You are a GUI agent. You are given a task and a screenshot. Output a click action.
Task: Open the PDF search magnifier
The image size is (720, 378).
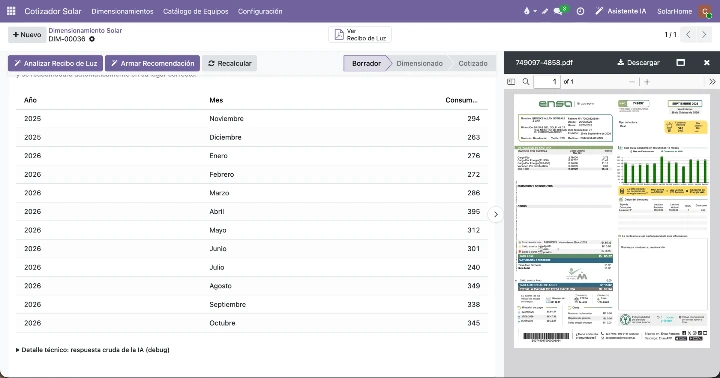(x=526, y=82)
